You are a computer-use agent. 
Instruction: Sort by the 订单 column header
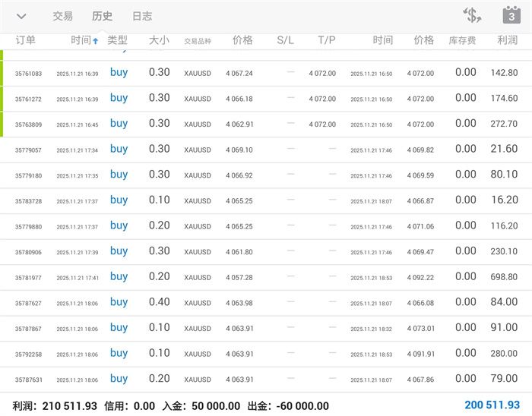[x=25, y=40]
